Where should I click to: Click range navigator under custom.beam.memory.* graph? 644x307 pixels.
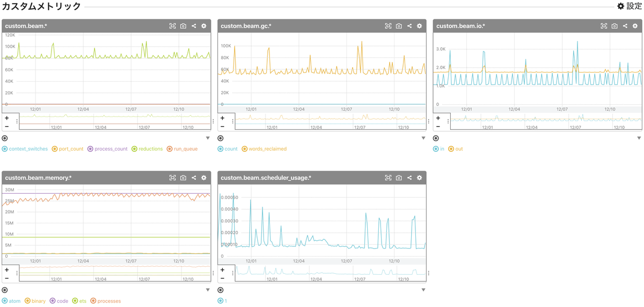coord(115,273)
